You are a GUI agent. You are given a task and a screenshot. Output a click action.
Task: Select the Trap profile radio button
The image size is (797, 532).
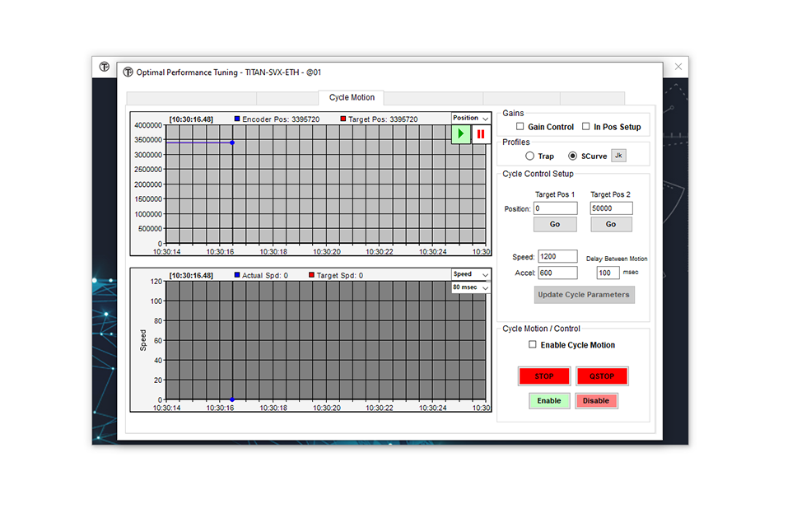tap(529, 156)
